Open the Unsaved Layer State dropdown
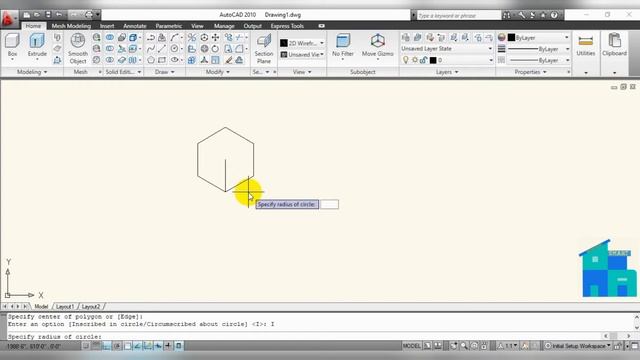Screen dimensions: 640x360 447,49
